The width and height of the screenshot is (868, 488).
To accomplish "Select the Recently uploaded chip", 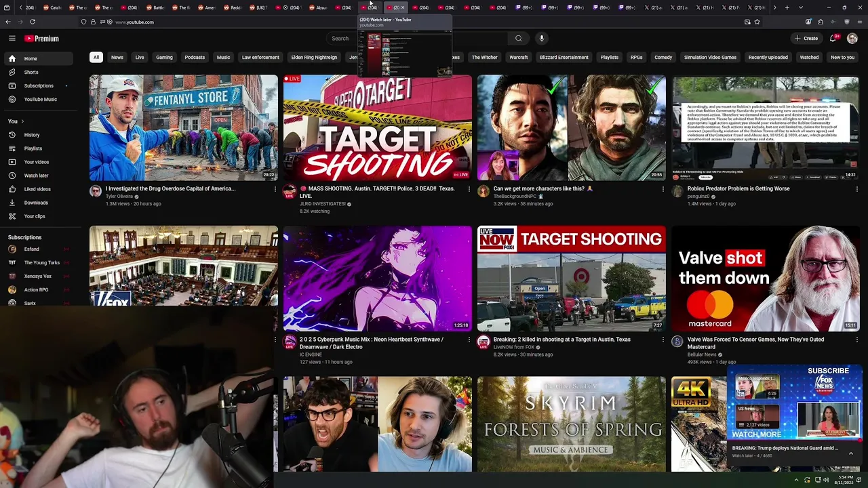I will pyautogui.click(x=768, y=58).
